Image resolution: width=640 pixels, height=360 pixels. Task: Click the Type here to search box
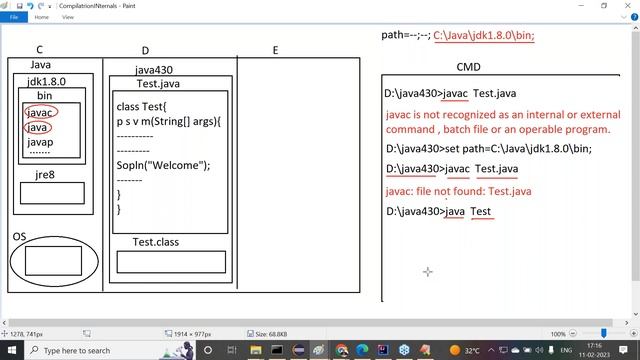(x=109, y=350)
